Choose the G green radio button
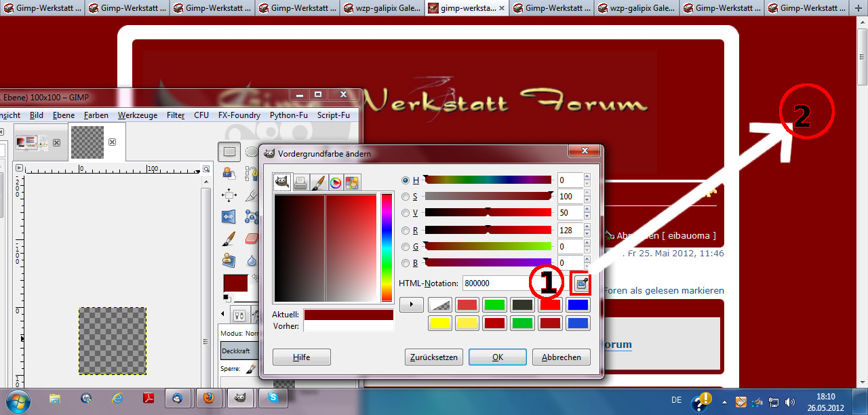Image resolution: width=868 pixels, height=415 pixels. [x=406, y=247]
